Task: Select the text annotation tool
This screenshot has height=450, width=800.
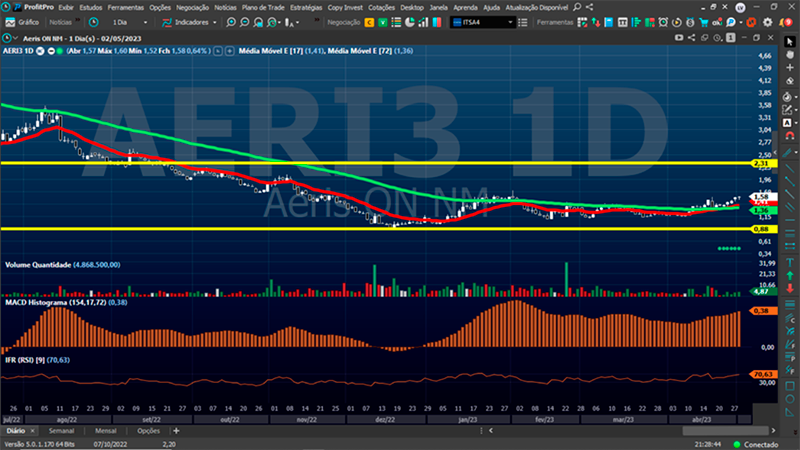Action: tap(787, 123)
